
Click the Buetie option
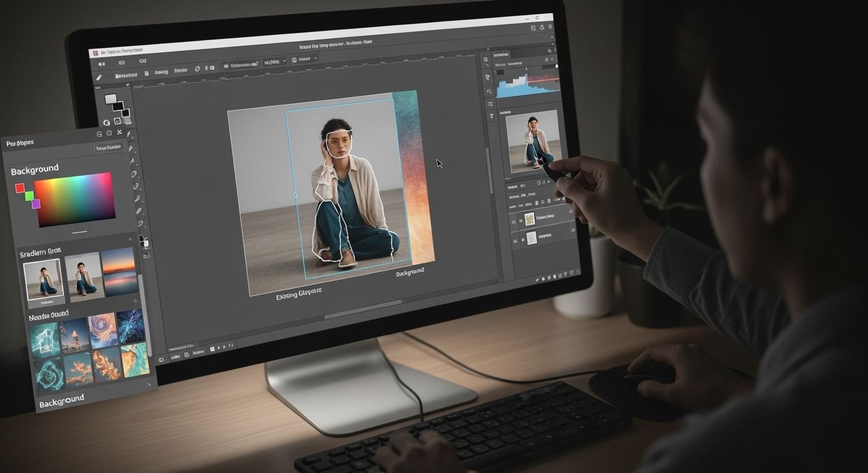tap(180, 70)
